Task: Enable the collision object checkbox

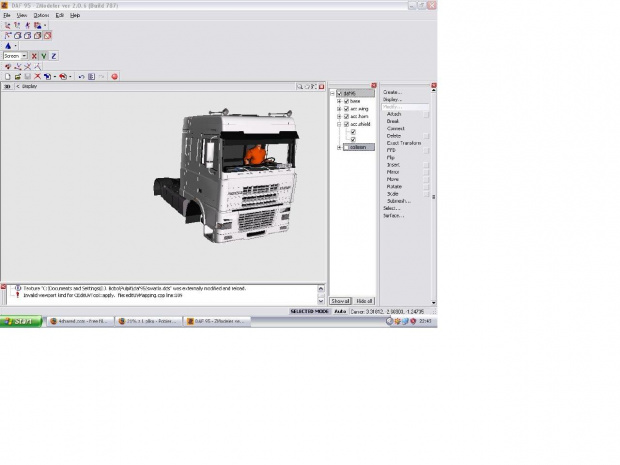Action: point(346,147)
